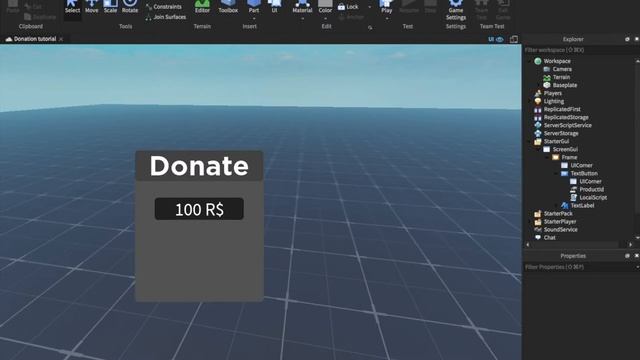Click the LocalScript file icon
Viewport: 640px width, 360px height.
point(573,198)
